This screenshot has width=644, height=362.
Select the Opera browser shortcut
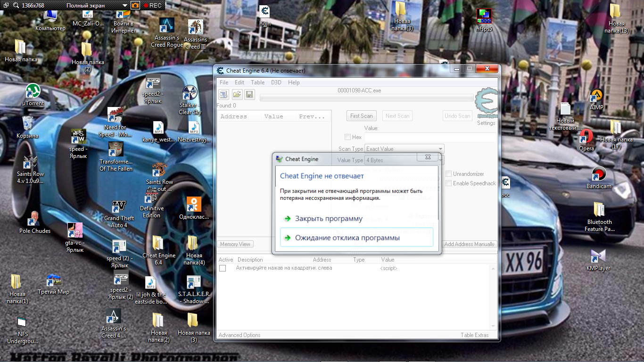click(586, 140)
